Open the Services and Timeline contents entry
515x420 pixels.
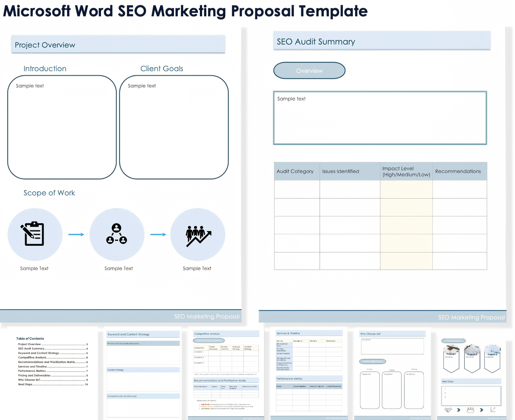(x=53, y=367)
